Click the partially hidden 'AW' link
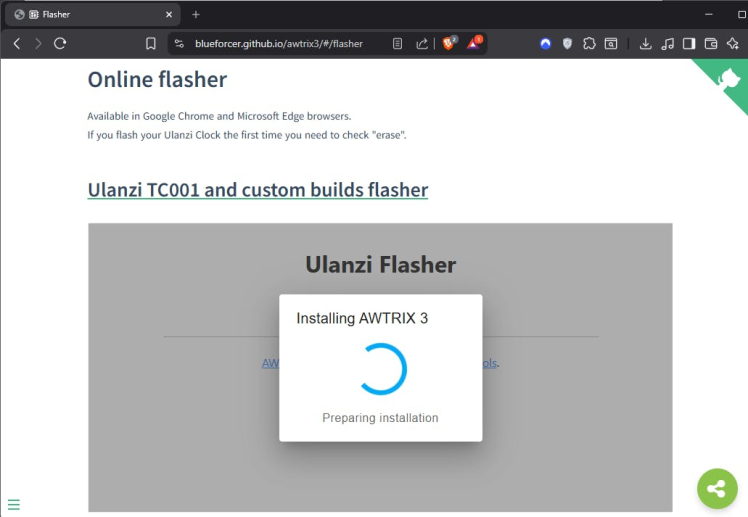 (x=270, y=363)
